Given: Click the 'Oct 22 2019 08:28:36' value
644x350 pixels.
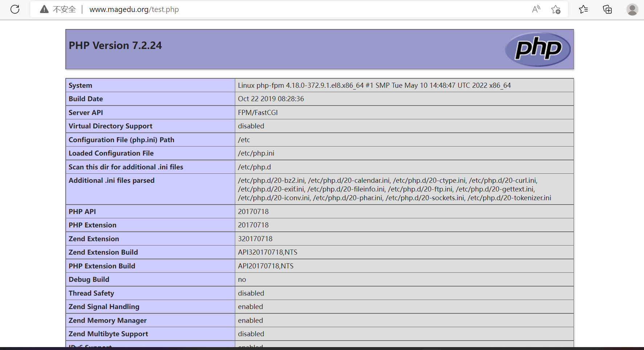Looking at the screenshot, I should click(x=271, y=99).
